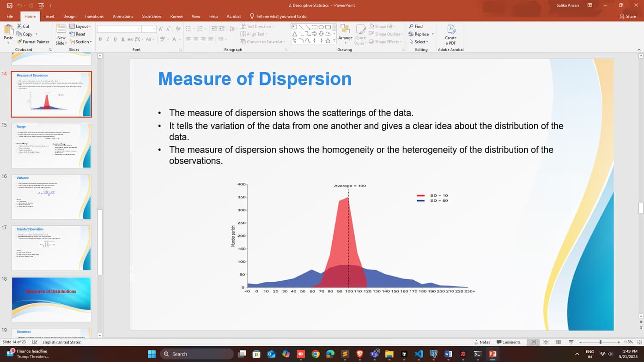This screenshot has height=362, width=644.
Task: Switch to the Design ribbon tab
Action: pyautogui.click(x=69, y=16)
